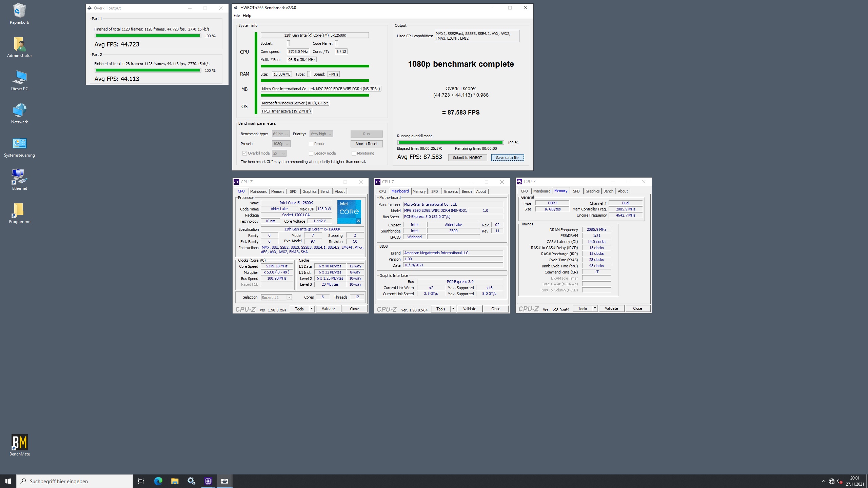Image resolution: width=868 pixels, height=488 pixels.
Task: Open the Overkill mode 2x dropdown
Action: point(279,153)
